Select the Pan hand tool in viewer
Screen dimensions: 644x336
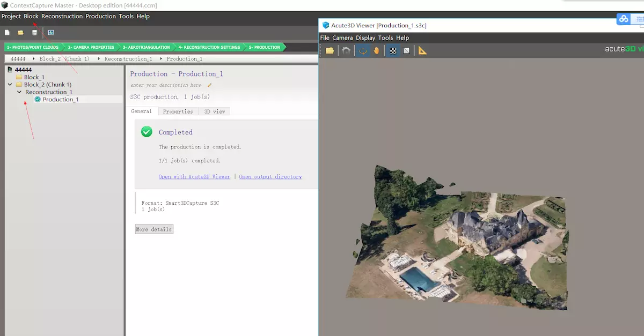(377, 50)
